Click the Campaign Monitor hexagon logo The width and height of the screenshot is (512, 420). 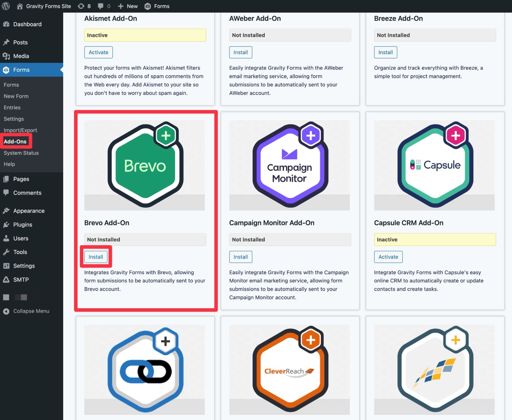[x=290, y=166]
